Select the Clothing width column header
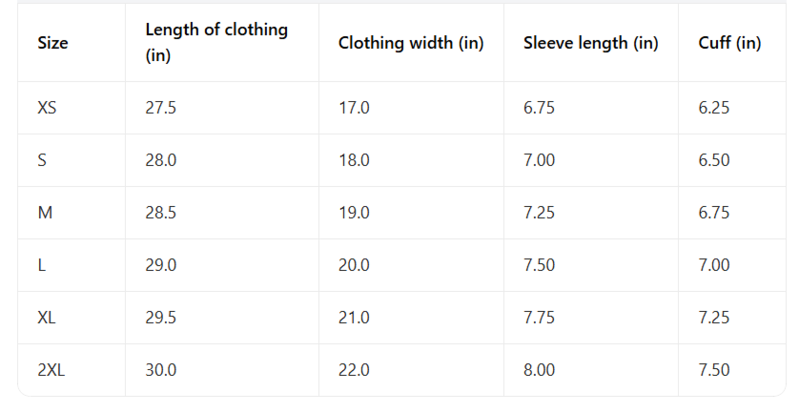The width and height of the screenshot is (799, 413). (411, 43)
